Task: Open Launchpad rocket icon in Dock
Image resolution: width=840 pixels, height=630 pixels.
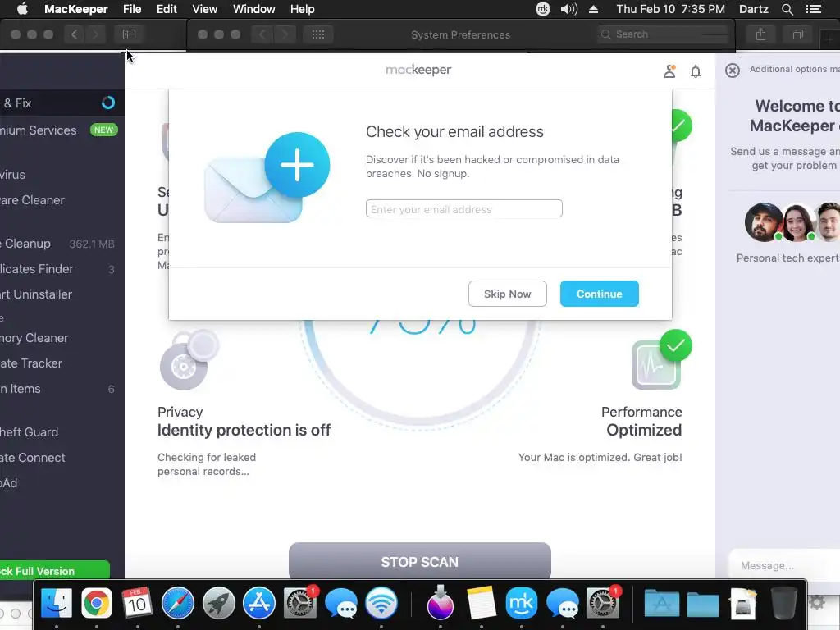Action: click(218, 603)
